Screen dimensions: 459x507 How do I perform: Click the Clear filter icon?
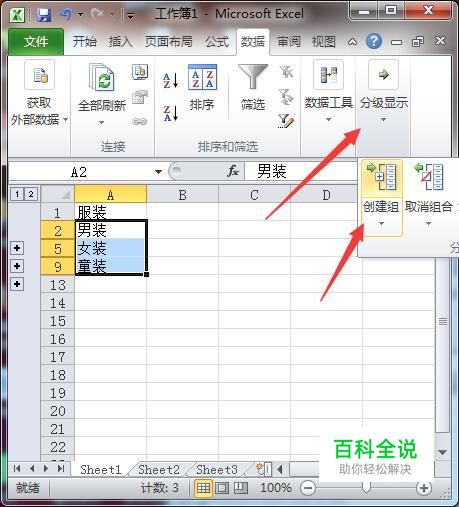pyautogui.click(x=286, y=72)
